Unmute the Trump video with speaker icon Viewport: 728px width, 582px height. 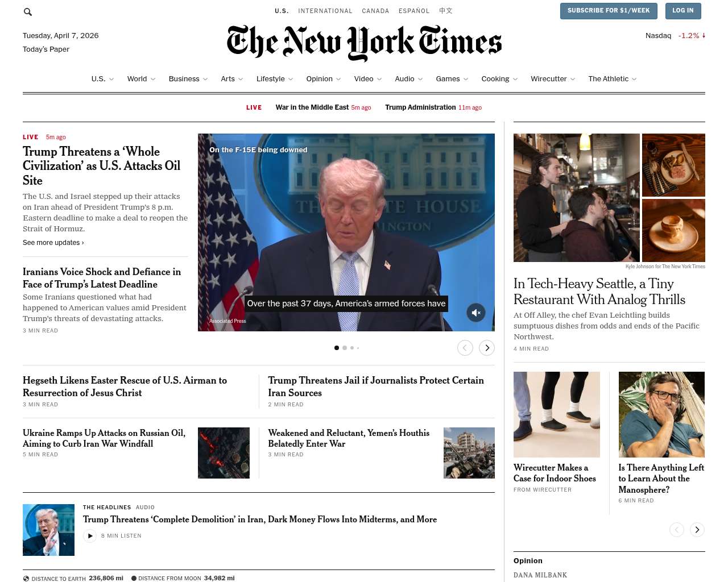coord(476,313)
